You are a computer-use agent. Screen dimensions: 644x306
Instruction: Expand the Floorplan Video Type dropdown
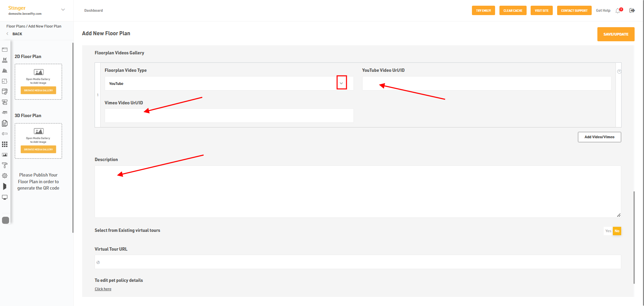click(x=341, y=83)
